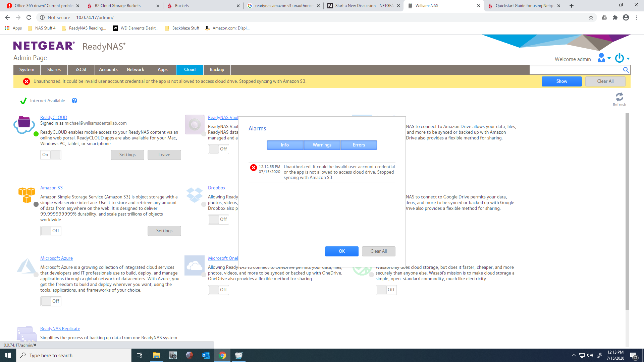Open Windows Start menu
The height and width of the screenshot is (362, 644).
pos(8,355)
